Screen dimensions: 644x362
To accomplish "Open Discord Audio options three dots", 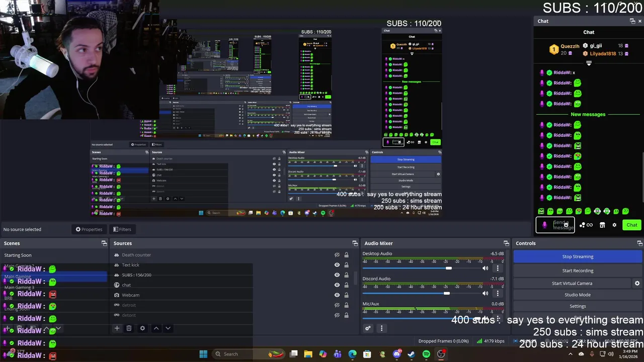I will coord(498,293).
